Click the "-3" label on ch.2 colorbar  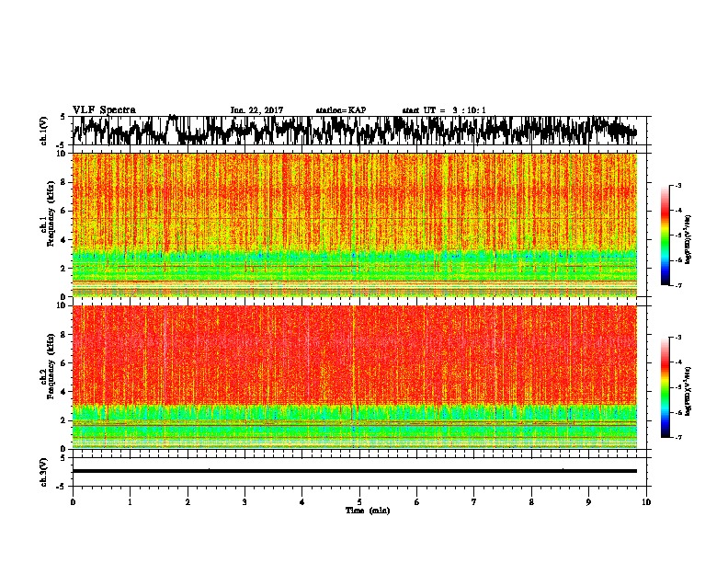(678, 338)
